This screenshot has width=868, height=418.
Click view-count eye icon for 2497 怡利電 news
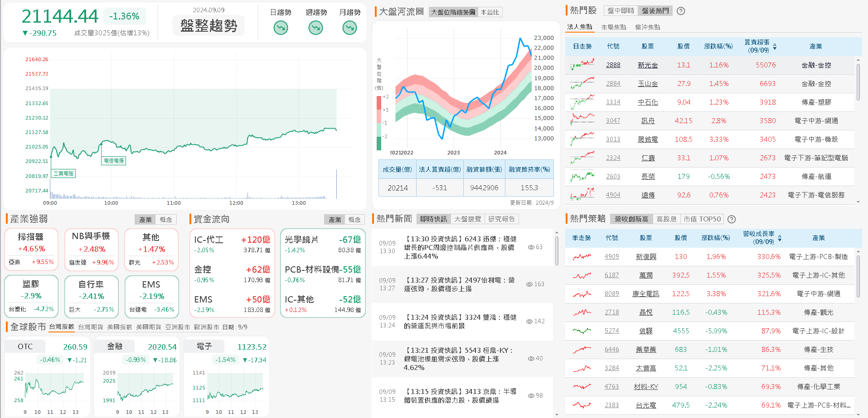click(x=529, y=284)
